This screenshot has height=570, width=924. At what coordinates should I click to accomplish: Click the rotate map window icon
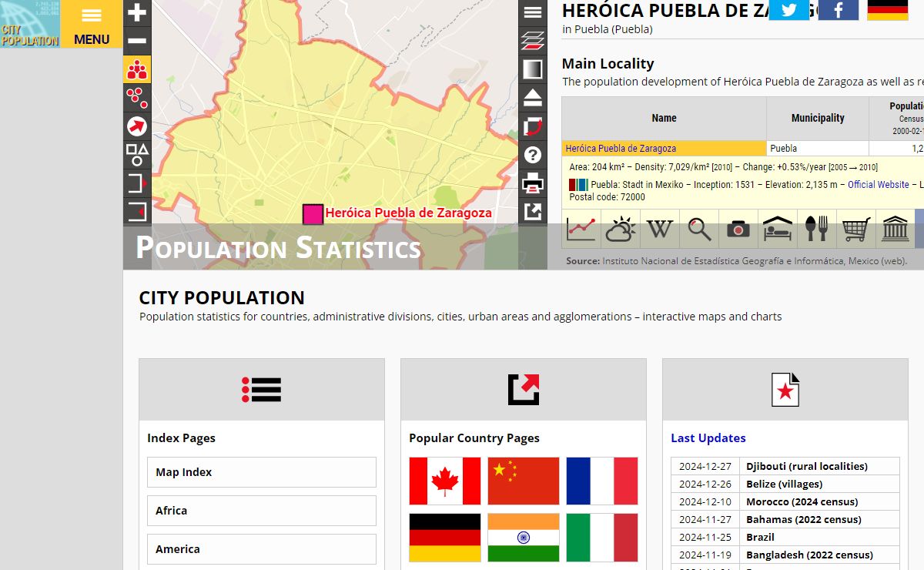coord(533,126)
